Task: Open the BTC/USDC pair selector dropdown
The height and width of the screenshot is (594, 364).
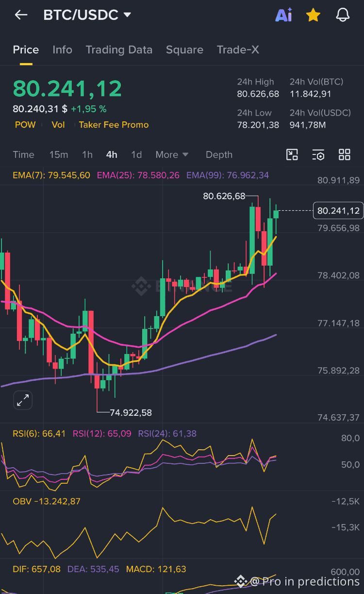Action: [x=87, y=15]
